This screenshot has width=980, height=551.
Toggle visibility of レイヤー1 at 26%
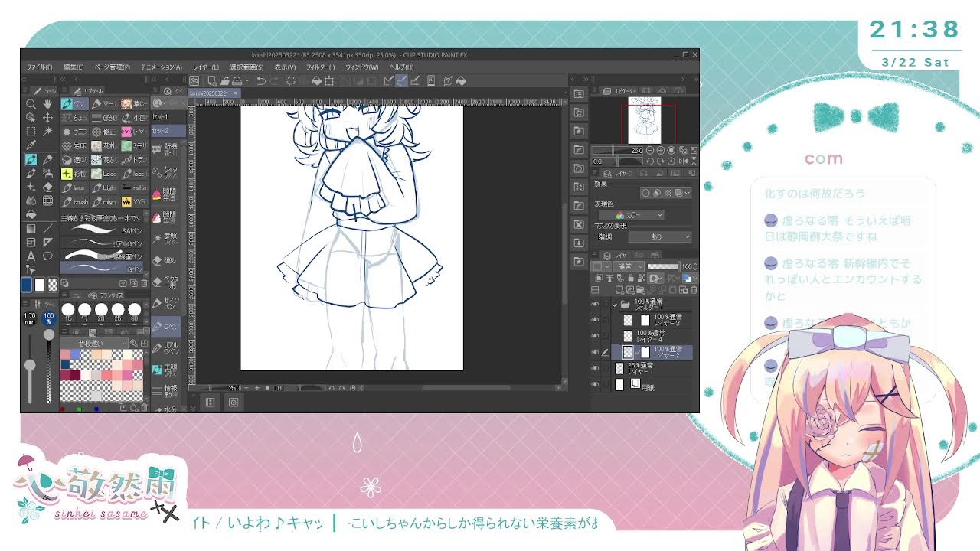[x=595, y=368]
